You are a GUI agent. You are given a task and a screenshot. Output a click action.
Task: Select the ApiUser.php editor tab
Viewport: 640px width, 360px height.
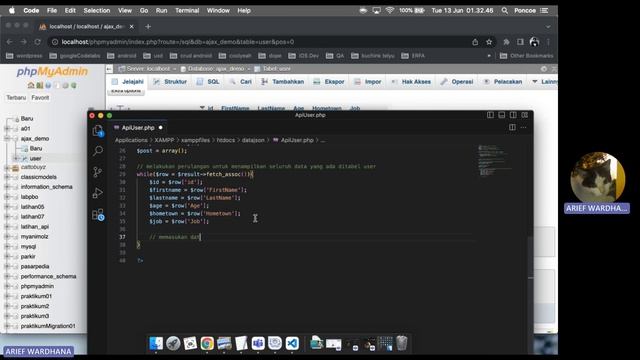[138, 128]
